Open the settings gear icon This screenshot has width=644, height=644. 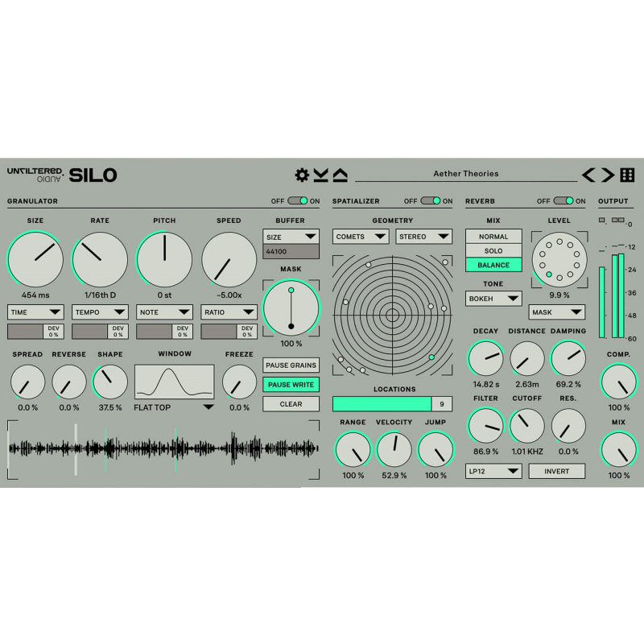[x=302, y=175]
